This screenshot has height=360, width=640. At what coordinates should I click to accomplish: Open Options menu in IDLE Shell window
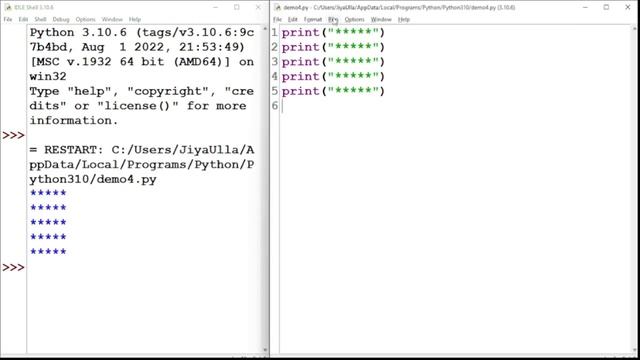[85, 19]
